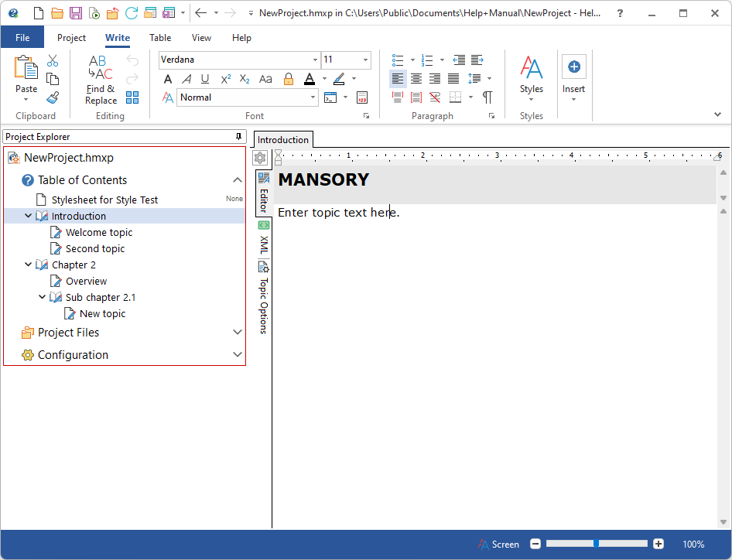Image resolution: width=732 pixels, height=560 pixels.
Task: Open the File menu
Action: [x=22, y=38]
